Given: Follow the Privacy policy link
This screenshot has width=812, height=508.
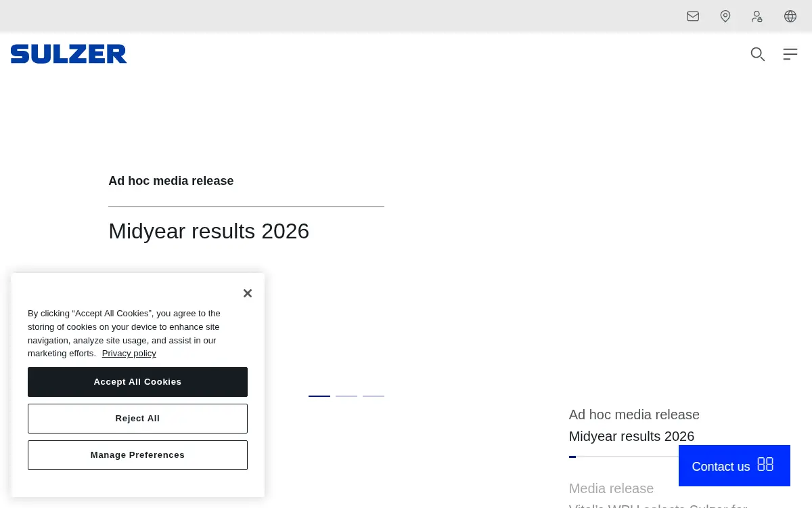Looking at the screenshot, I should (129, 354).
